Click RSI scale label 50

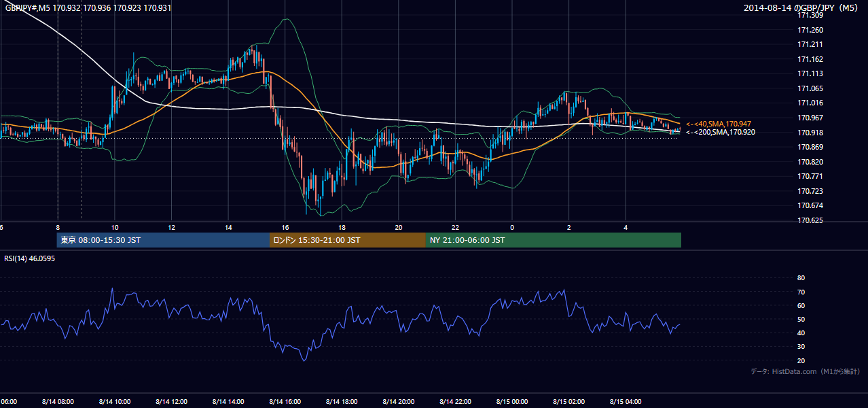tap(801, 319)
